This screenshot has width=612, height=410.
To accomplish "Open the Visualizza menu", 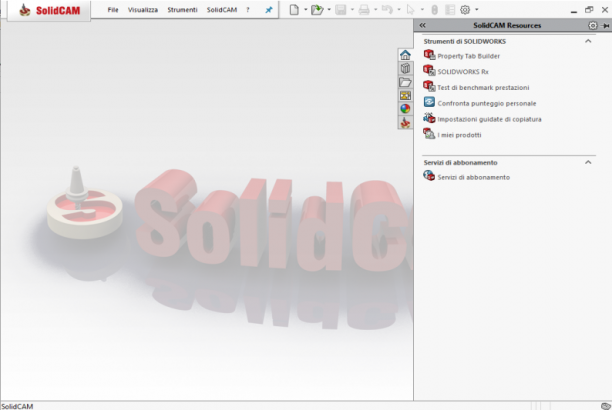I will click(143, 10).
